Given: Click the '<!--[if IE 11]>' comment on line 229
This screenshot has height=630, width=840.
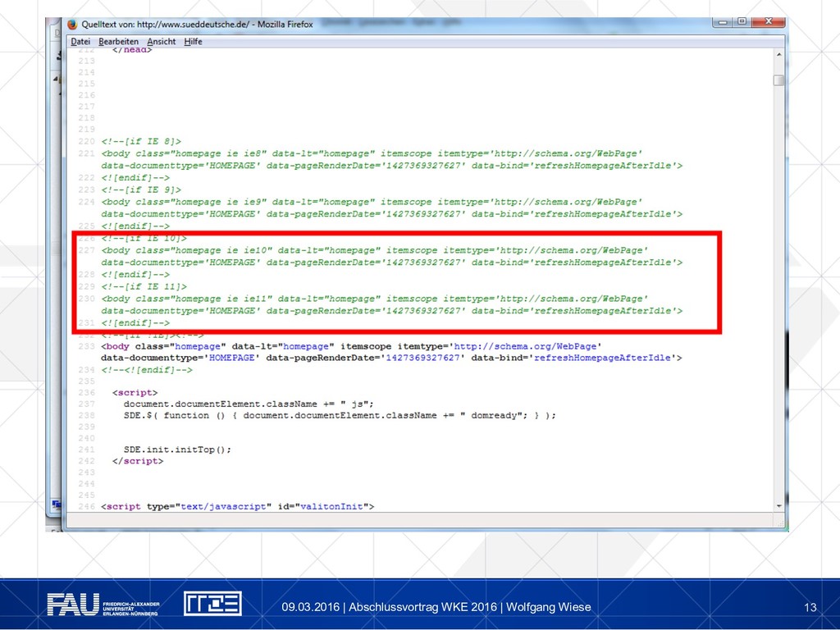Looking at the screenshot, I should (x=144, y=286).
